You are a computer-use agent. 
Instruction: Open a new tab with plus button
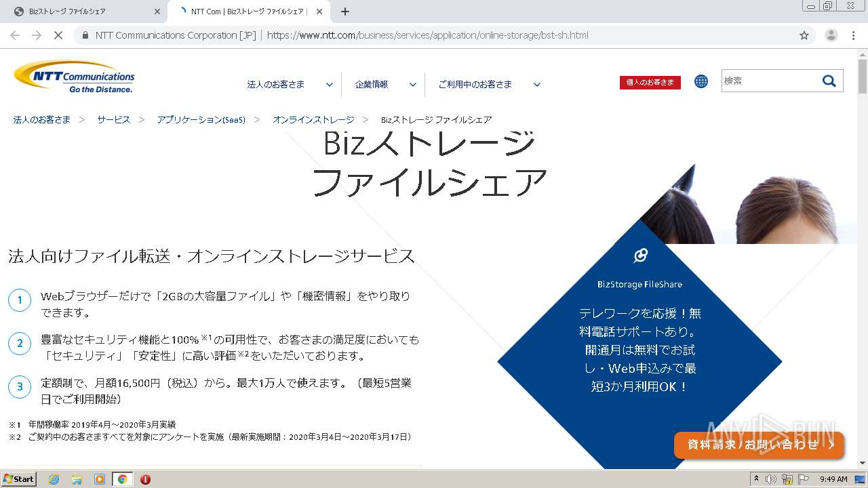[x=344, y=12]
